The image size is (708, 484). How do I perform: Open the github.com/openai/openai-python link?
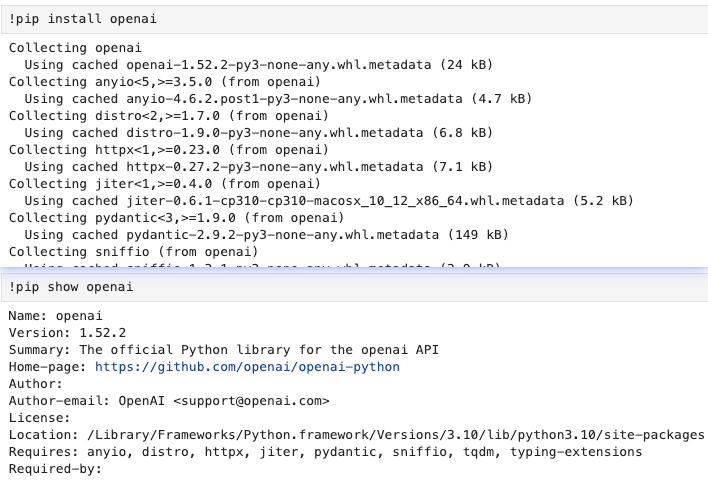click(247, 367)
